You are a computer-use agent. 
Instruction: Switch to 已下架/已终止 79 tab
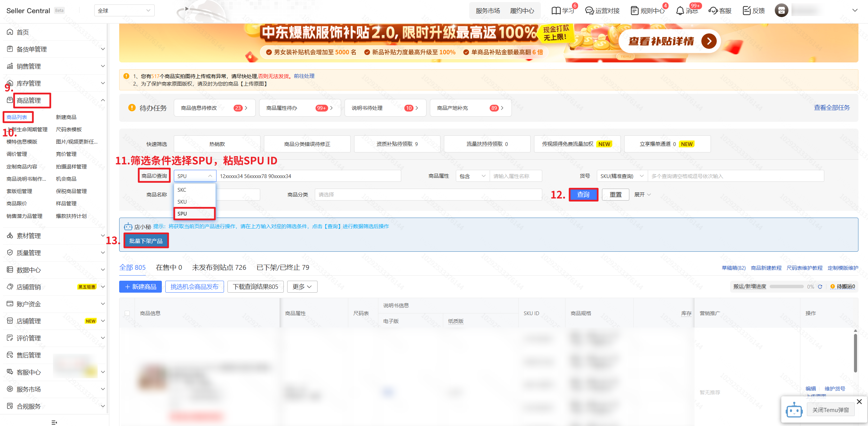282,267
